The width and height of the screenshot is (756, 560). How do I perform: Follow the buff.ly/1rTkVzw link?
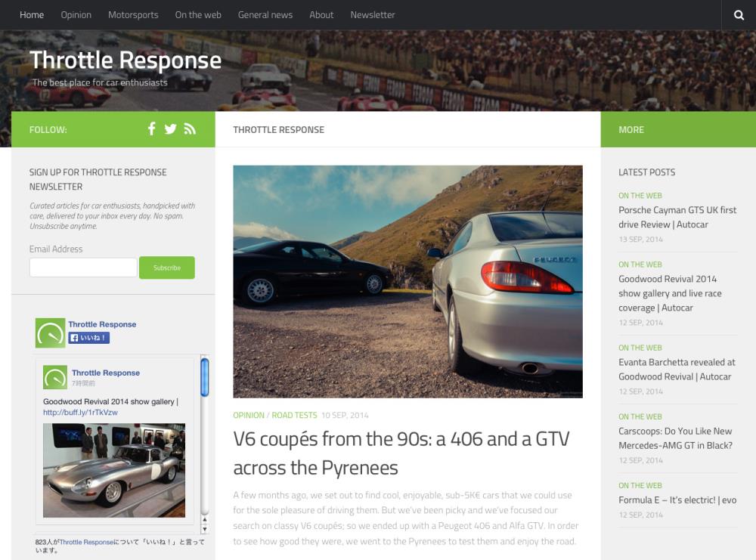[x=81, y=413]
